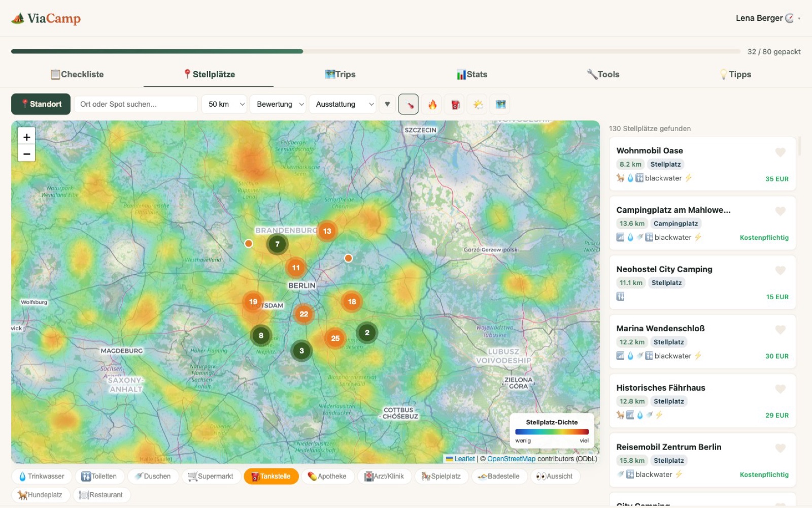Click the Ort oder Spot search field
The width and height of the screenshot is (812, 508).
click(135, 104)
